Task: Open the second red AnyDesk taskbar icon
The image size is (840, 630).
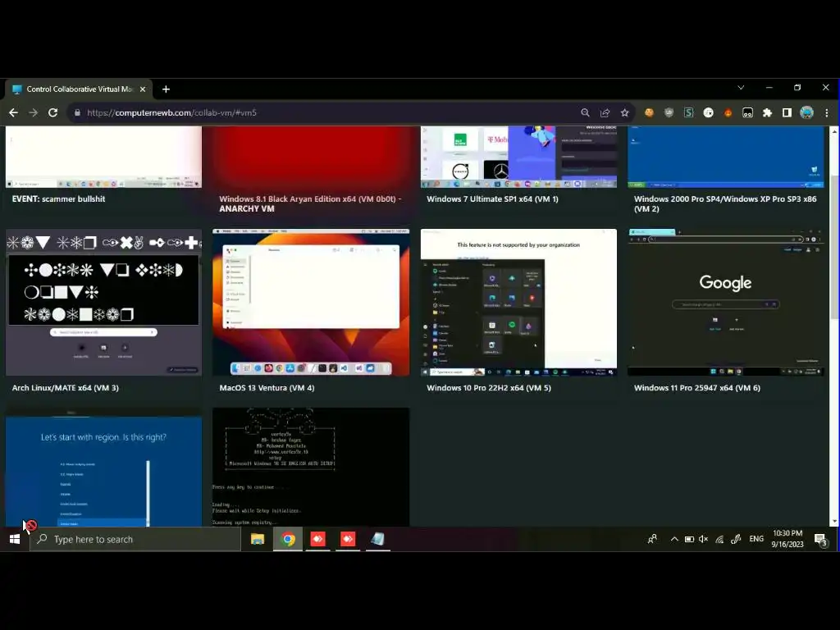Action: coord(348,539)
